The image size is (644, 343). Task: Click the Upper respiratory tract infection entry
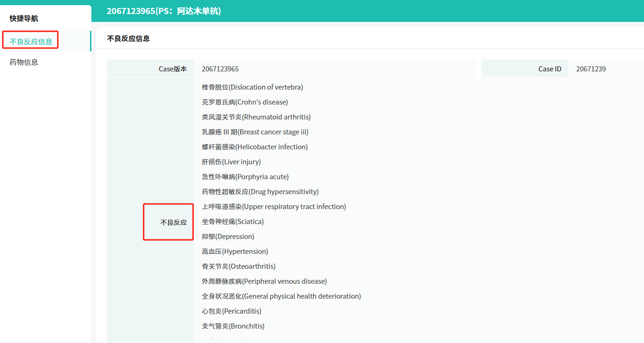(x=274, y=207)
